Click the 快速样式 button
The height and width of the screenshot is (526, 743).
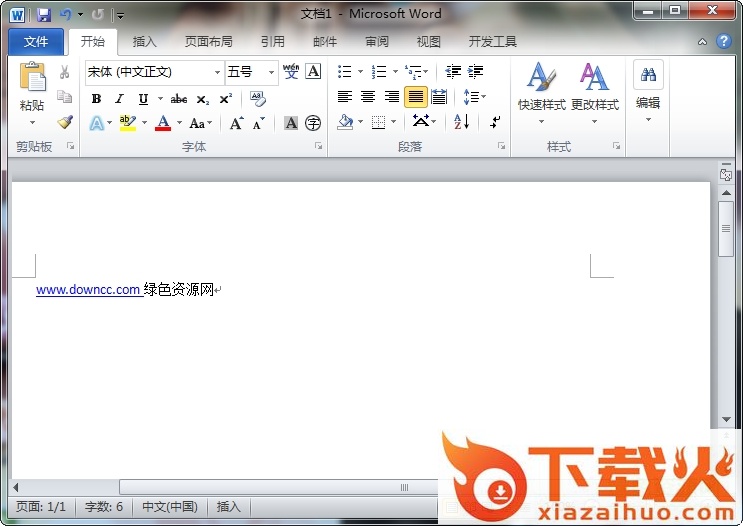(x=541, y=88)
